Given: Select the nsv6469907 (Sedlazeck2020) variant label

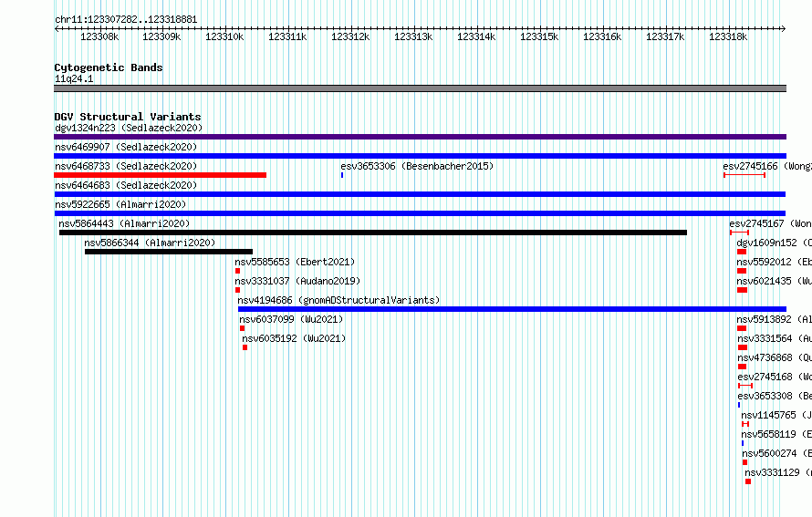Looking at the screenshot, I should coord(126,147).
